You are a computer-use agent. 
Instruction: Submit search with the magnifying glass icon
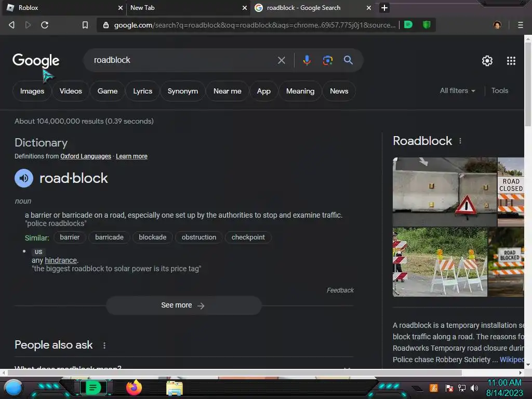348,60
